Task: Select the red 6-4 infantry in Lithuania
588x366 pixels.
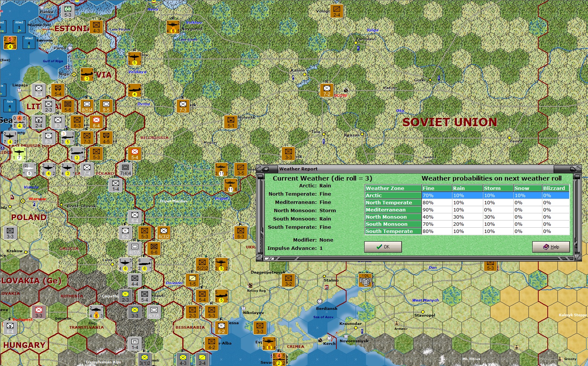Action: click(x=96, y=122)
